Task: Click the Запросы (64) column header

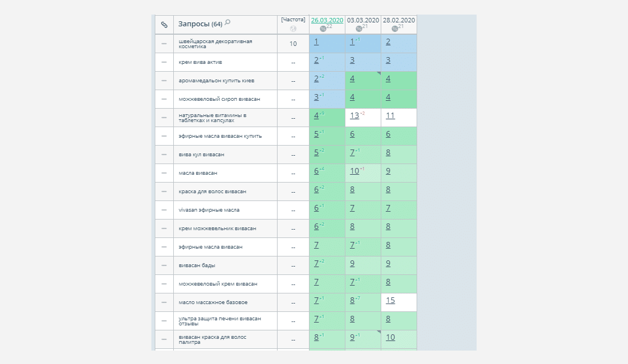Action: (200, 24)
